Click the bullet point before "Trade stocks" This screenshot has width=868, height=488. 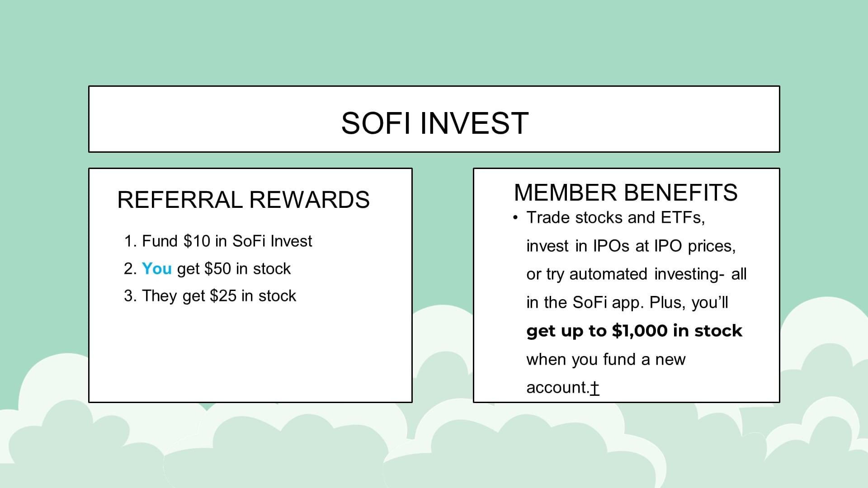[x=515, y=218]
